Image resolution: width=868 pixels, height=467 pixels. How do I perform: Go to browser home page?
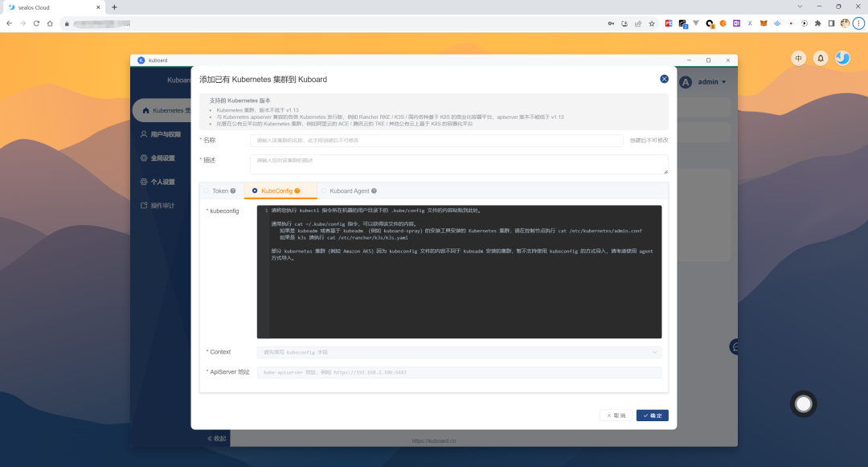(x=50, y=23)
